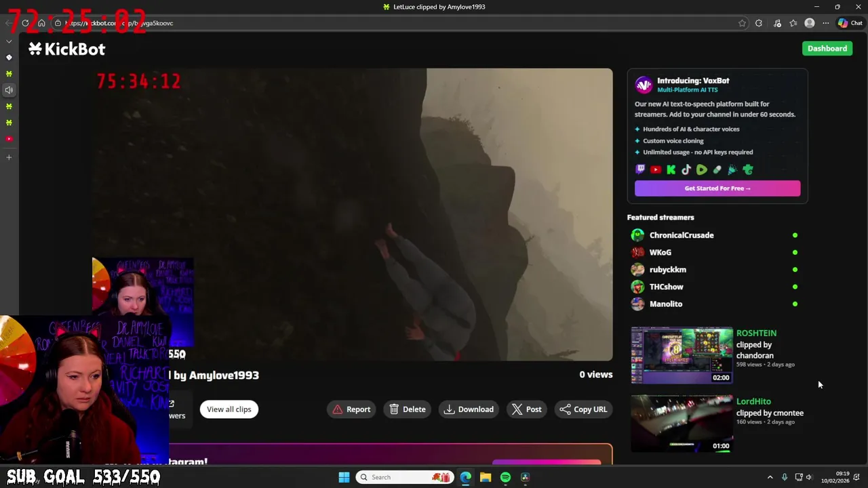This screenshot has height=488, width=868.
Task: Open Spotify from taskbar
Action: click(505, 477)
